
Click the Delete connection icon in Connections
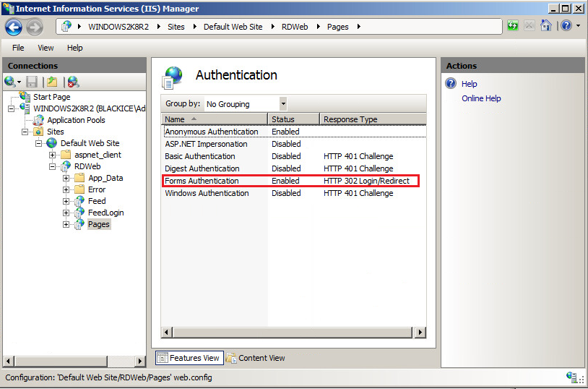(x=73, y=82)
